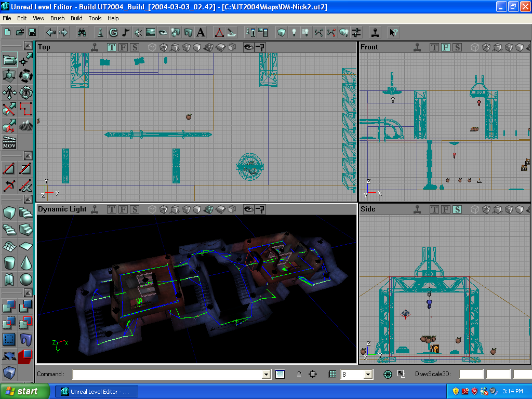Click the CSG Add brush icon
This screenshot has width=532, height=399.
click(x=9, y=306)
